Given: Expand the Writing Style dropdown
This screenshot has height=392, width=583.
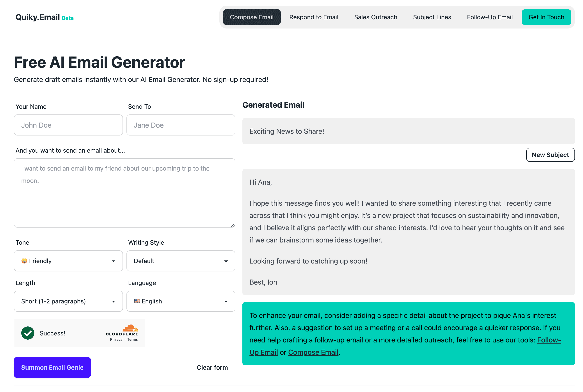Looking at the screenshot, I should [181, 261].
